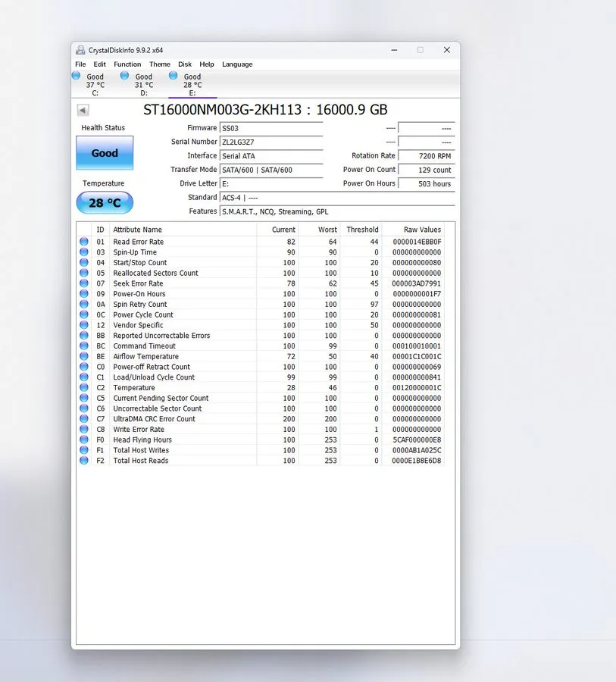Open the Function menu

127,64
